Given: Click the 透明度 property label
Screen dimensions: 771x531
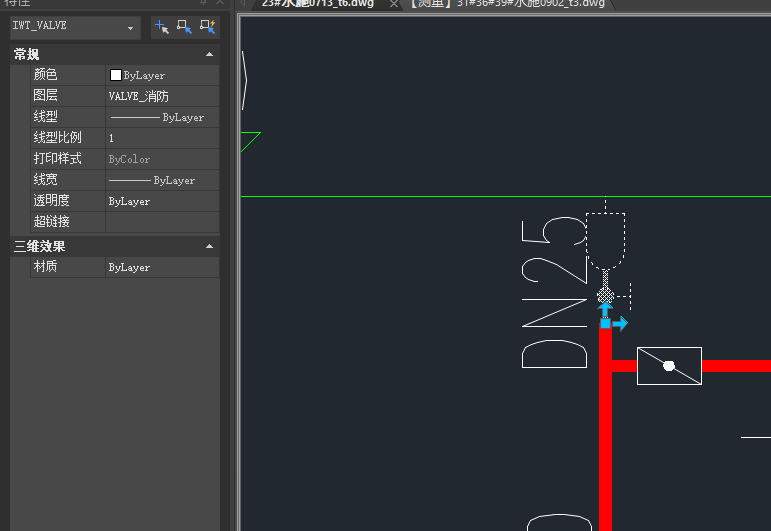Looking at the screenshot, I should (x=51, y=201).
